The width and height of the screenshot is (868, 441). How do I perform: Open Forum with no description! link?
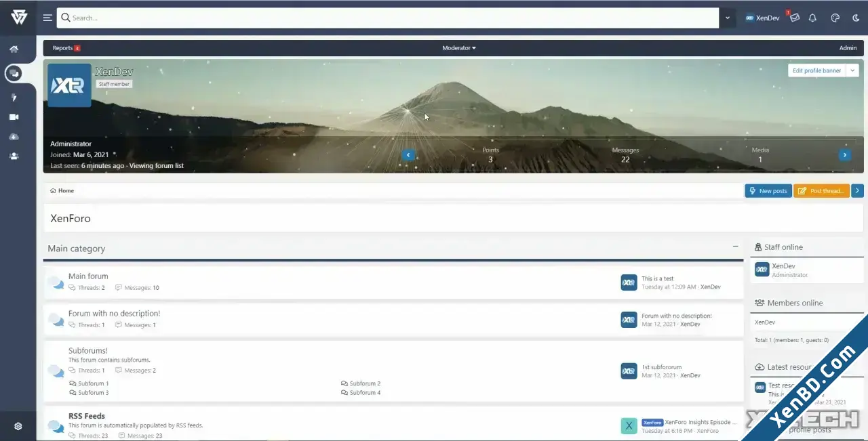pyautogui.click(x=114, y=314)
